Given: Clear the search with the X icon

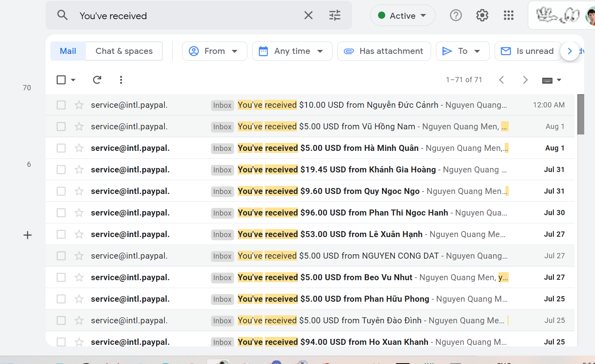Looking at the screenshot, I should pos(308,15).
